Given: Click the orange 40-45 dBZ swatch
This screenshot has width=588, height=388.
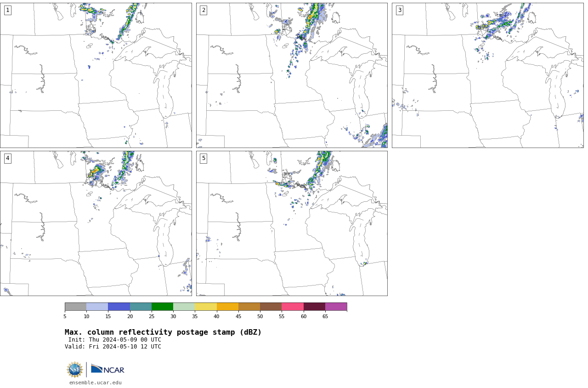Looking at the screenshot, I should [x=227, y=307].
